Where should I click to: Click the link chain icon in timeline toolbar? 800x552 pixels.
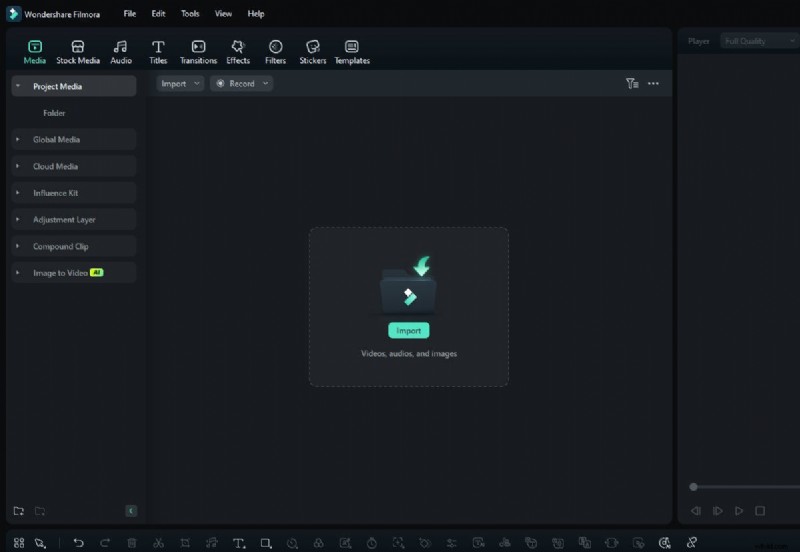[x=691, y=543]
